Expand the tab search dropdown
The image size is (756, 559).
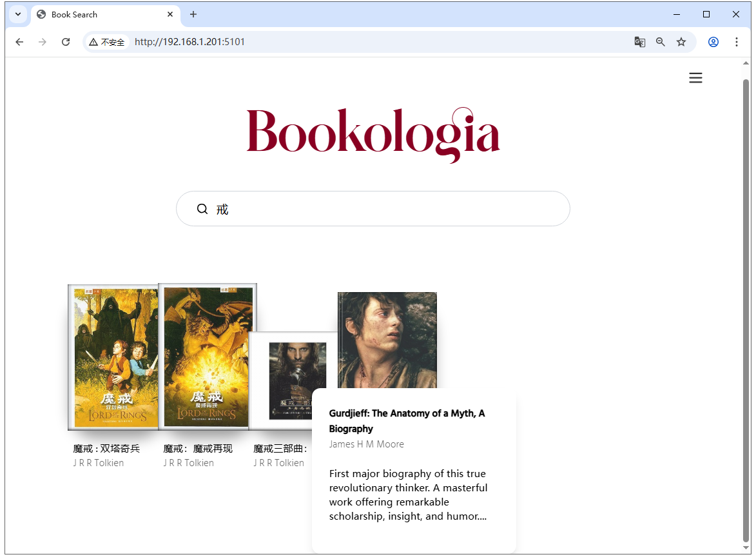pyautogui.click(x=18, y=14)
